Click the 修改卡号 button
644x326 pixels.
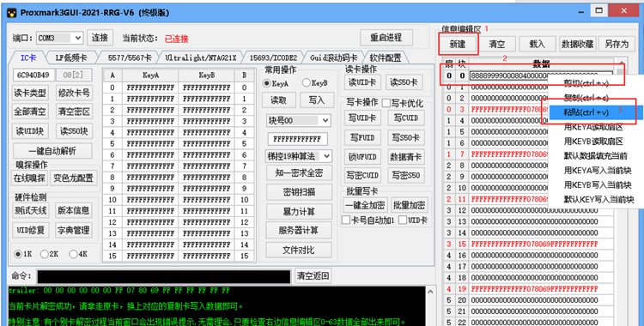[x=74, y=93]
